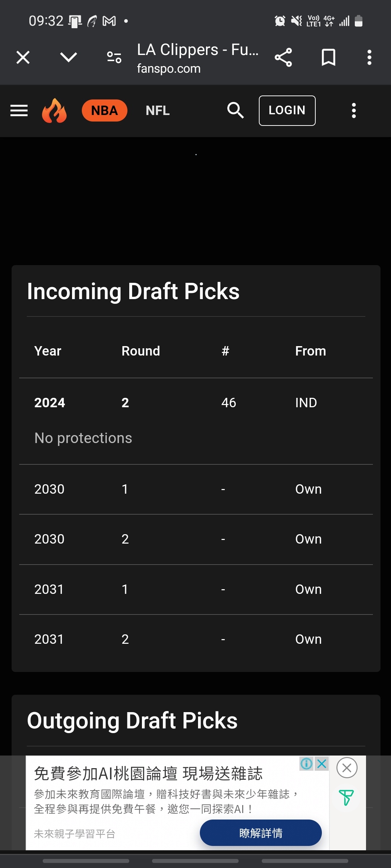This screenshot has height=868, width=391.
Task: Tap the green Freestar funnel icon
Action: point(346,797)
